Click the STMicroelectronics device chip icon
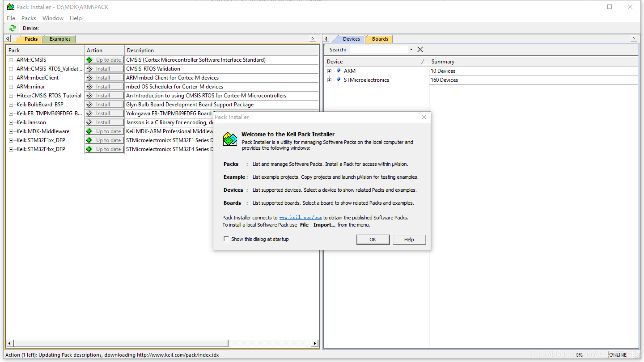Image resolution: width=644 pixels, height=362 pixels. pyautogui.click(x=339, y=80)
